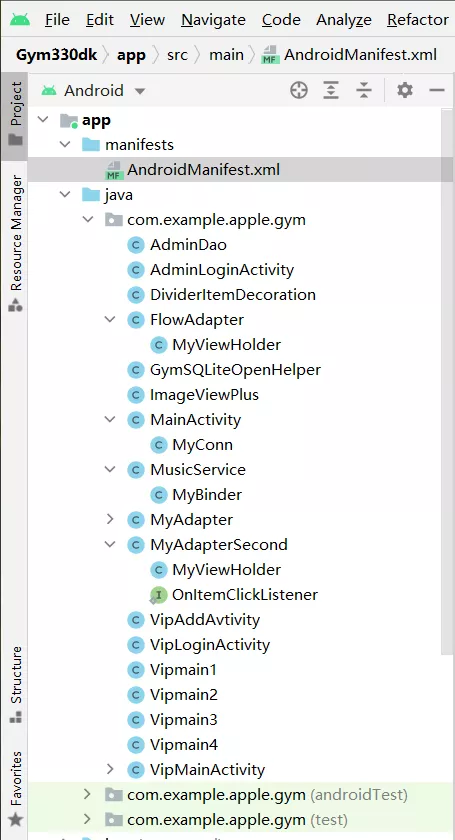Open the Refactor menu
This screenshot has height=840, width=455.
tap(418, 20)
